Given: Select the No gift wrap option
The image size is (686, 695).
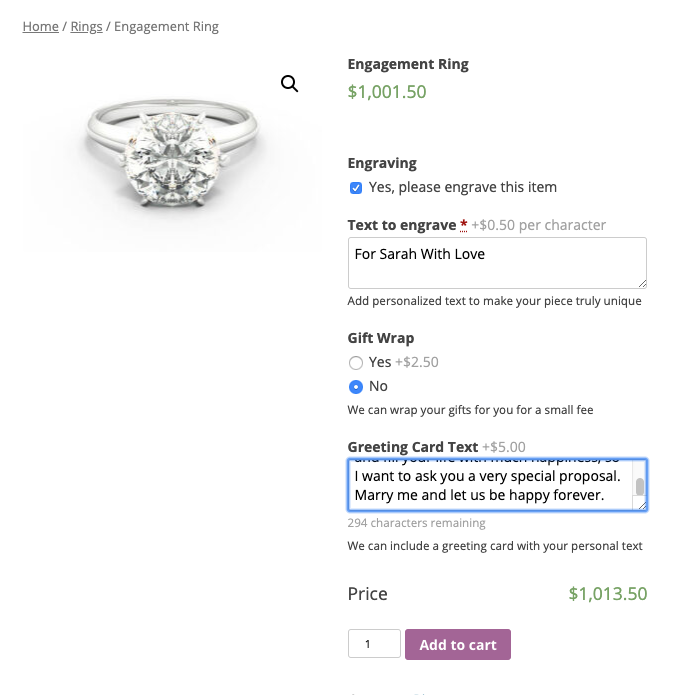Looking at the screenshot, I should (355, 387).
